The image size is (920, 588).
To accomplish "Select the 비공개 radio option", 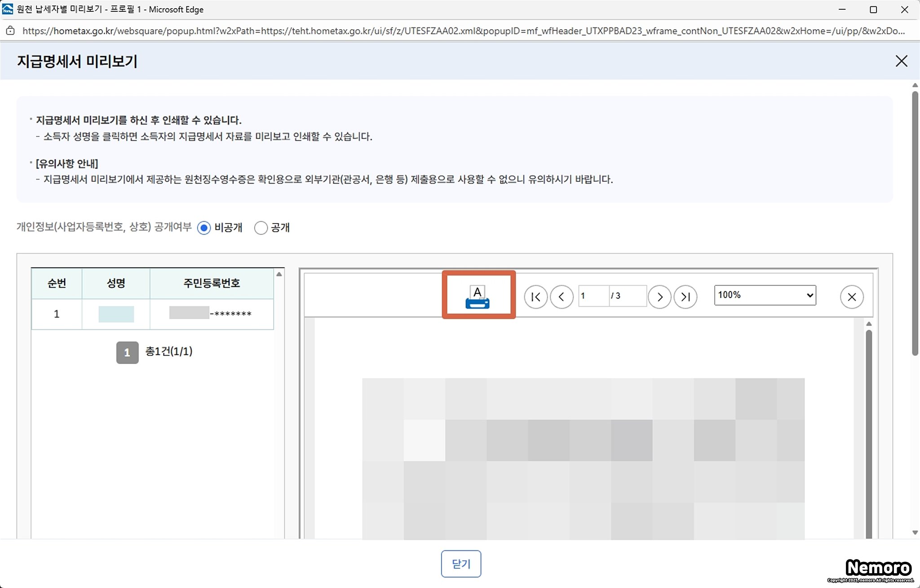I will point(204,228).
